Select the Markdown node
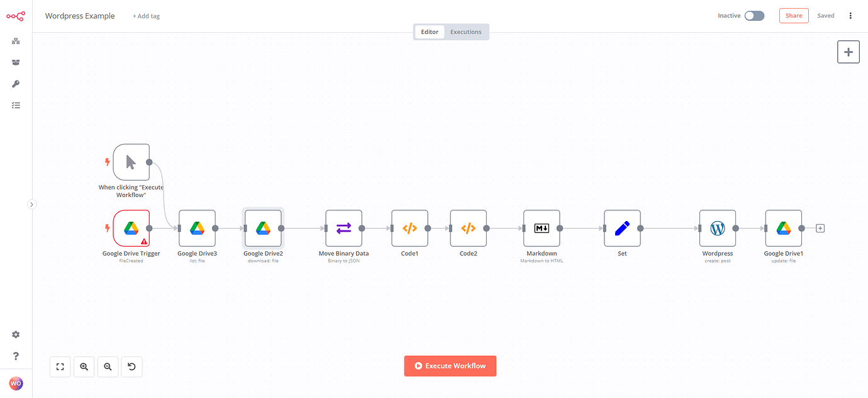The image size is (868, 398). 541,228
